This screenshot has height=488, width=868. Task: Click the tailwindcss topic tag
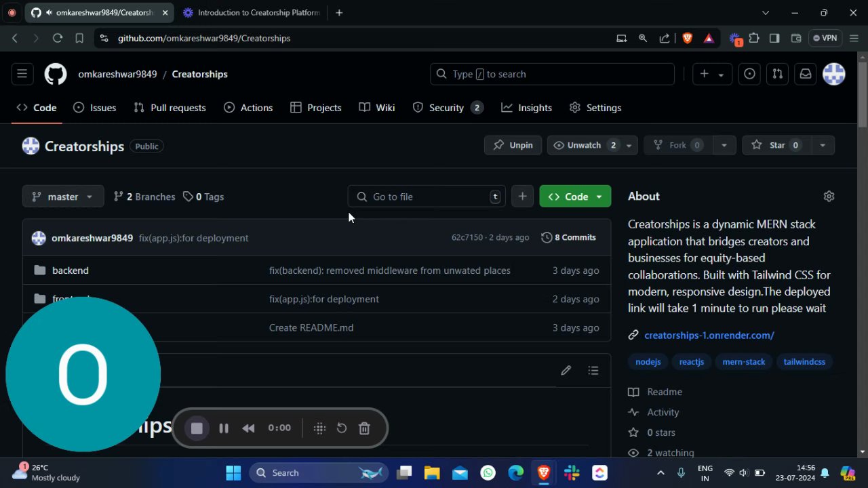(x=804, y=362)
